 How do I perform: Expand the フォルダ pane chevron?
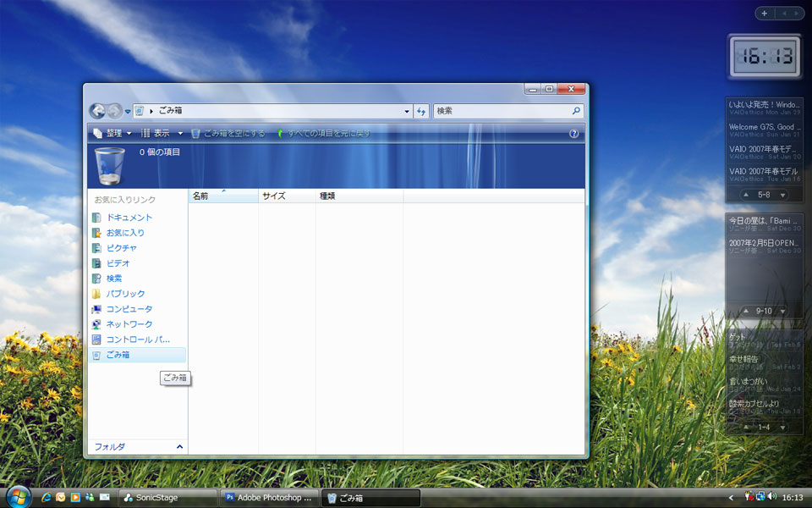(x=179, y=446)
